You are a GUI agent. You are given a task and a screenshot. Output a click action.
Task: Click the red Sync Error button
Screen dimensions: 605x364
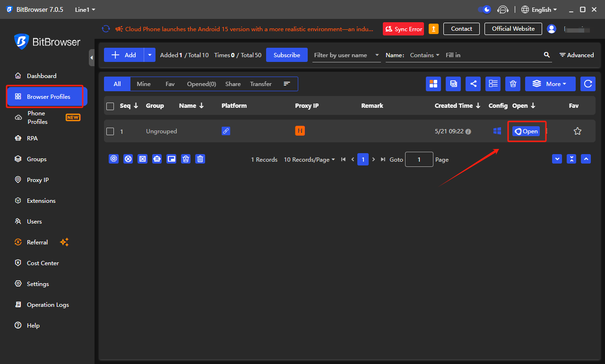[x=403, y=29]
